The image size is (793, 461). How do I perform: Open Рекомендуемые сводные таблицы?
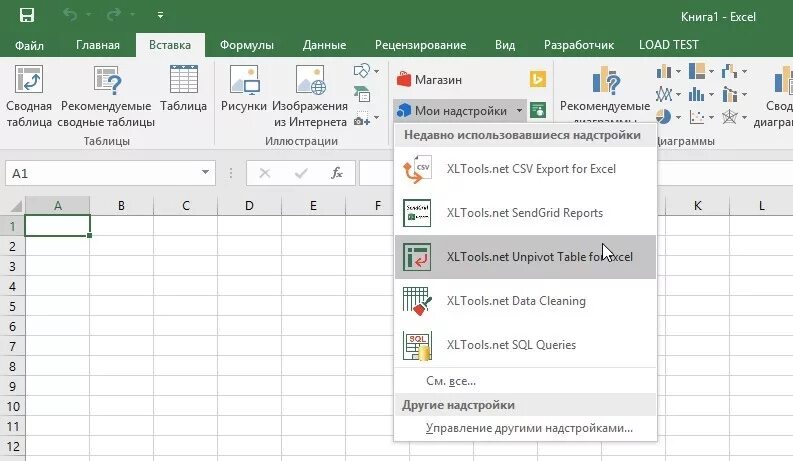pos(106,97)
